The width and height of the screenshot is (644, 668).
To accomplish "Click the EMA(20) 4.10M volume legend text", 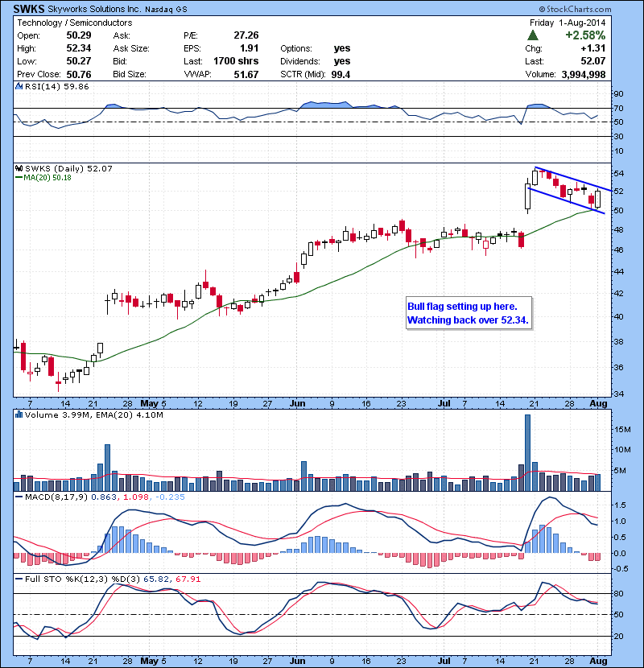I will pyautogui.click(x=130, y=414).
